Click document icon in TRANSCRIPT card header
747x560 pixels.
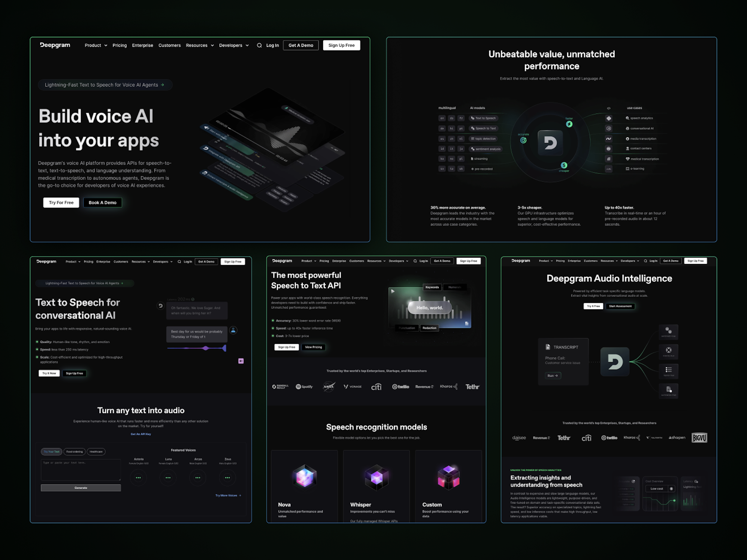click(548, 347)
